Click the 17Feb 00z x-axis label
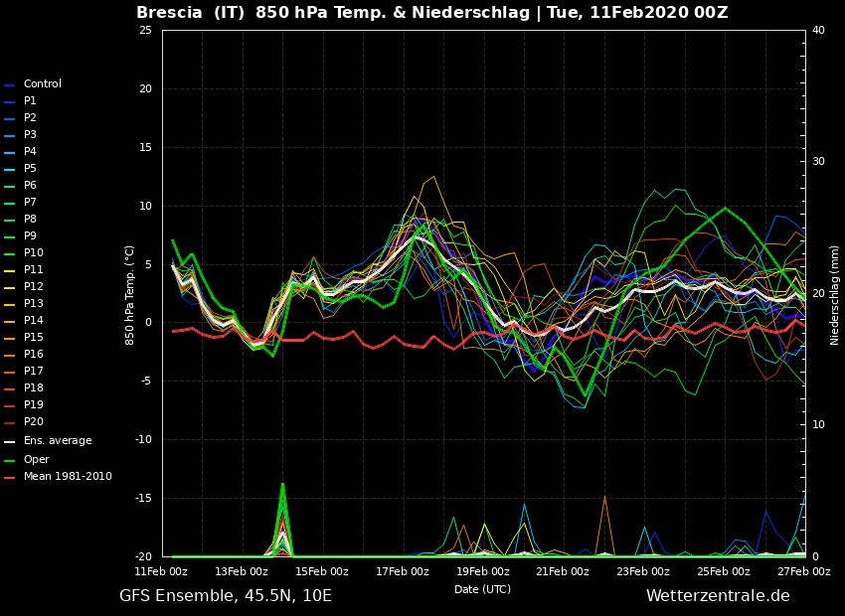 (x=402, y=571)
